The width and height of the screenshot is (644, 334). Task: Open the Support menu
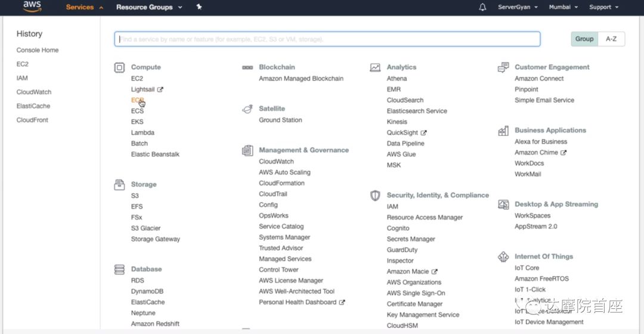click(x=603, y=7)
